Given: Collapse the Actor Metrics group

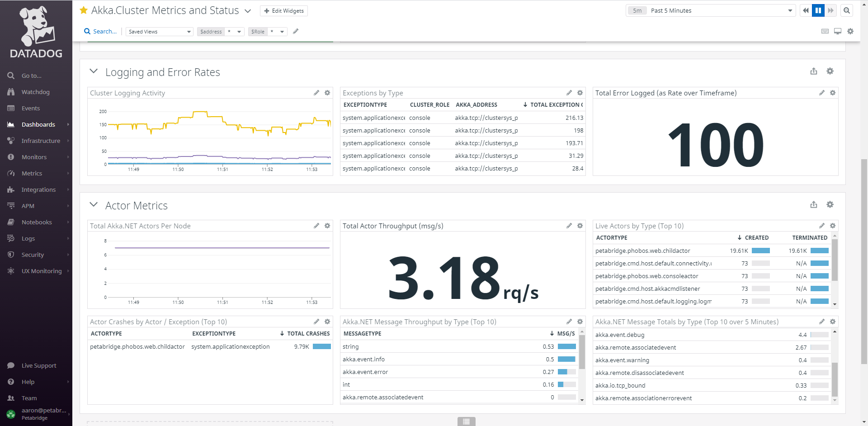Looking at the screenshot, I should 94,205.
